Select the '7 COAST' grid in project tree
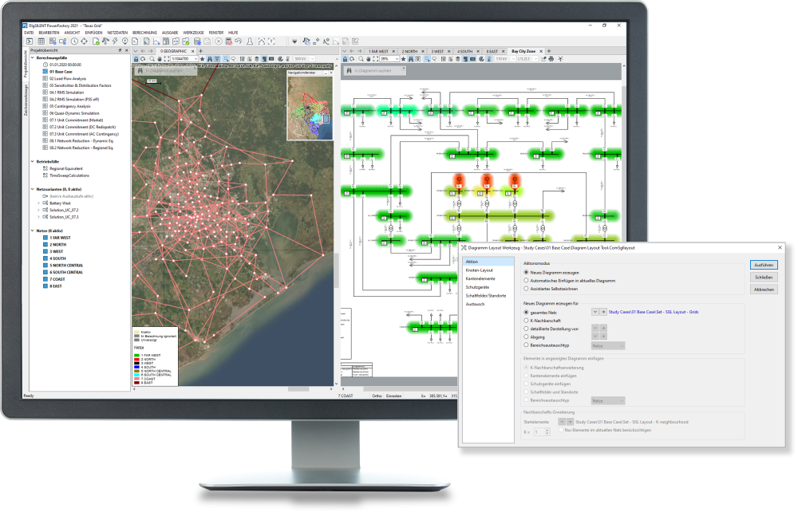The image size is (798, 532). (57, 279)
